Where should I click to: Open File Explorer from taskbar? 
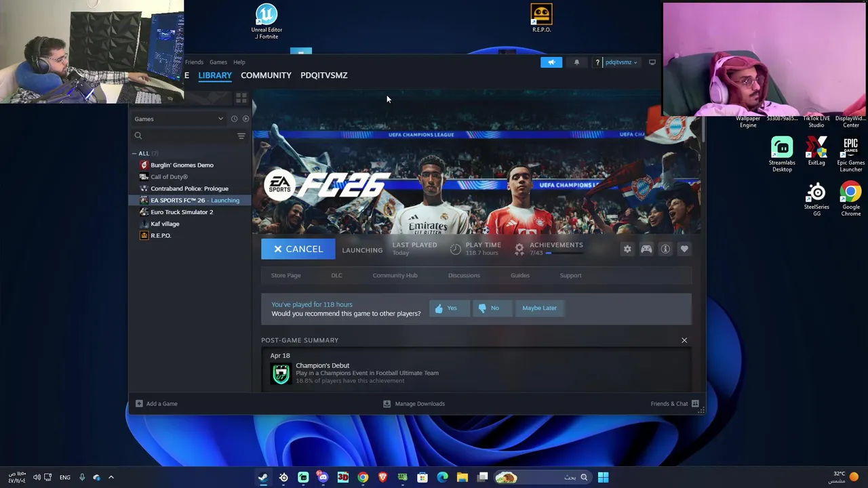[462, 477]
